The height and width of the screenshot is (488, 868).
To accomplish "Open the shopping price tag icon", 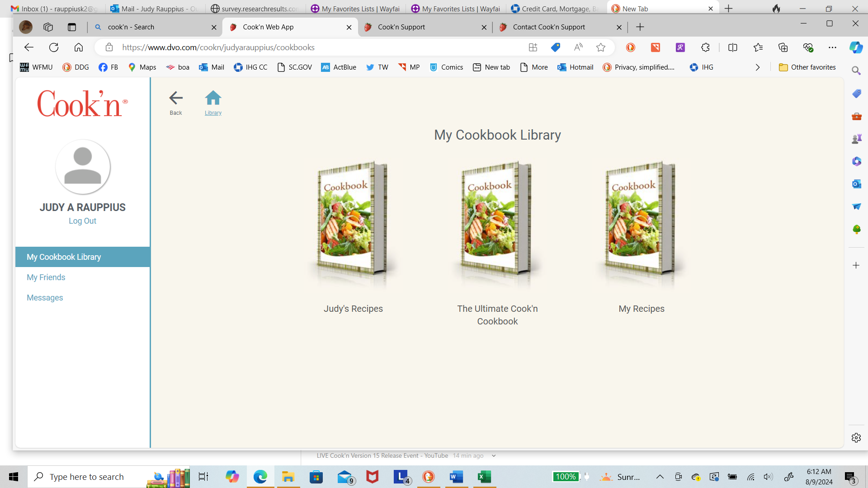I will point(556,47).
